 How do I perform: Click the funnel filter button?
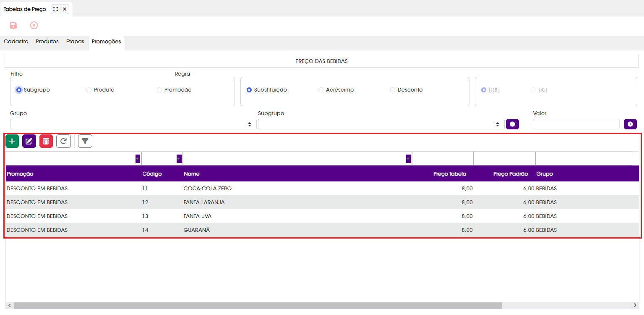(85, 141)
